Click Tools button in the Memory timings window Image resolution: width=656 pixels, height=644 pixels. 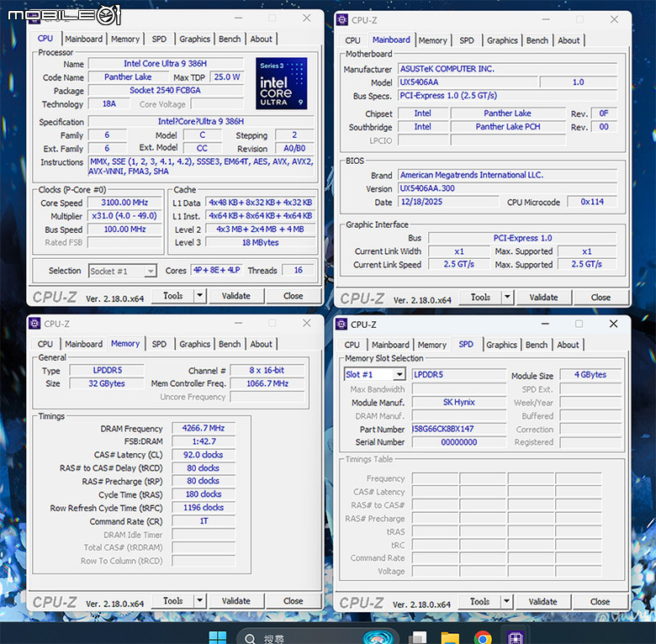[172, 601]
